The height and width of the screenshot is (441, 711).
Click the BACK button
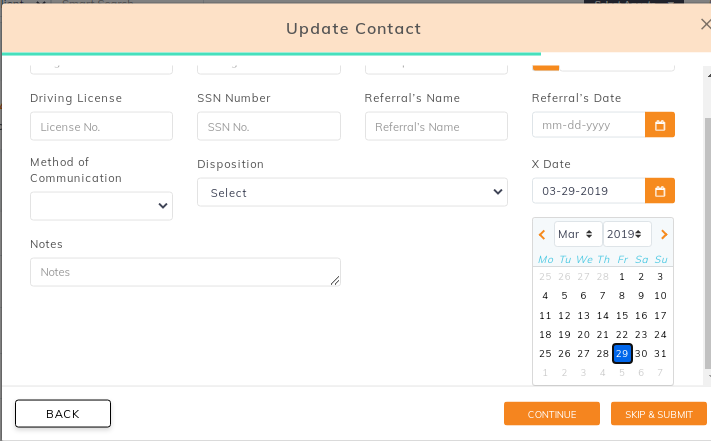(63, 413)
